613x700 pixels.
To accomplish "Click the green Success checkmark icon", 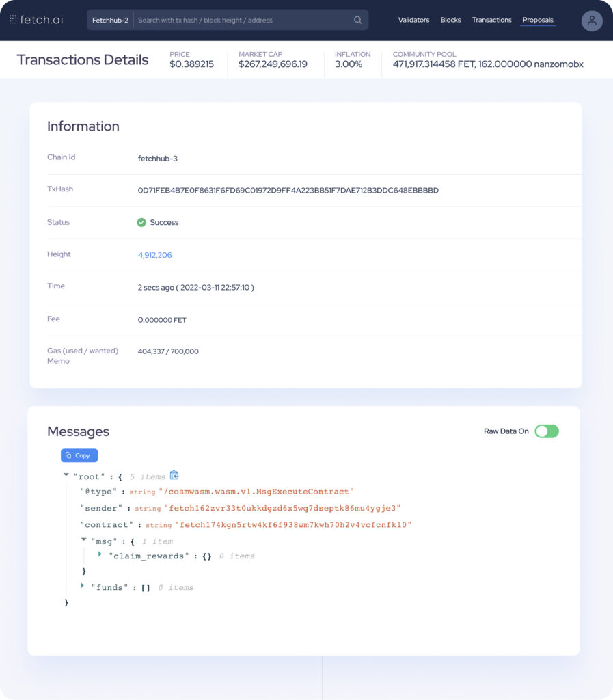I will [141, 222].
